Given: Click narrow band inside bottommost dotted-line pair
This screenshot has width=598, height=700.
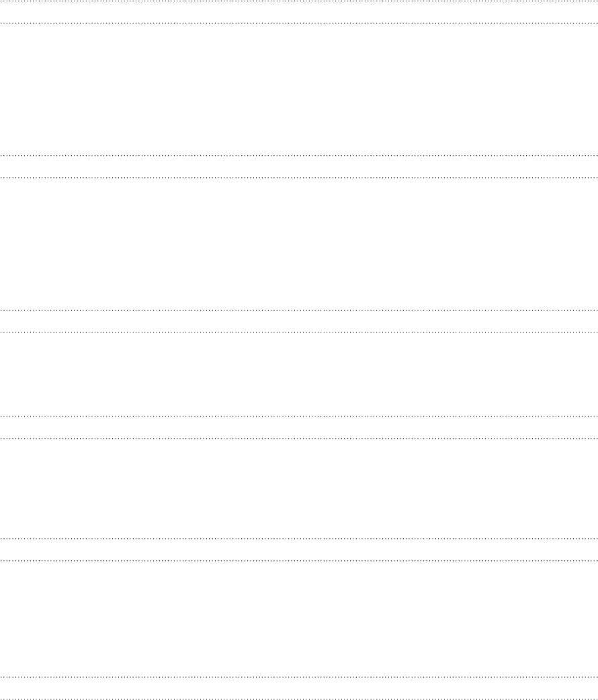Looking at the screenshot, I should [x=299, y=689].
